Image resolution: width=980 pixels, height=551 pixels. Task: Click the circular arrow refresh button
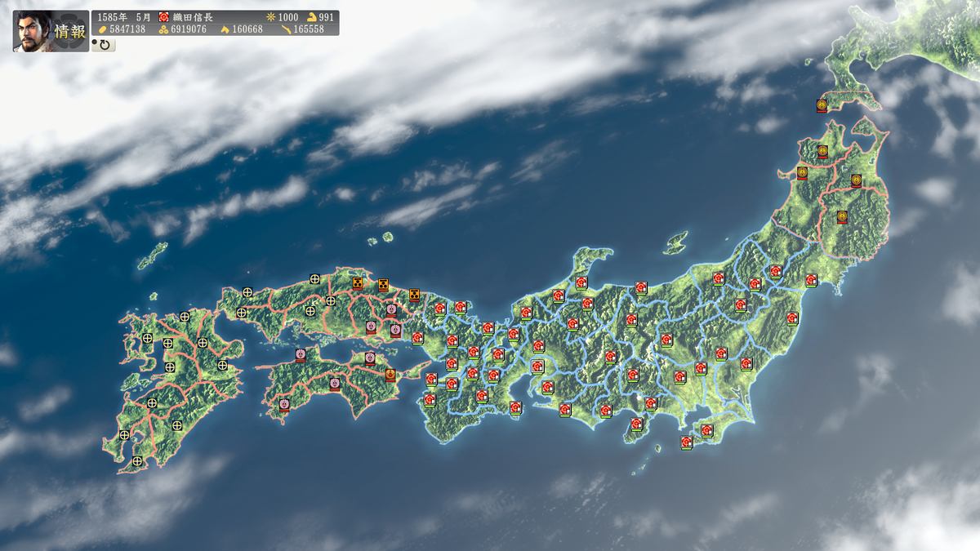(x=105, y=45)
